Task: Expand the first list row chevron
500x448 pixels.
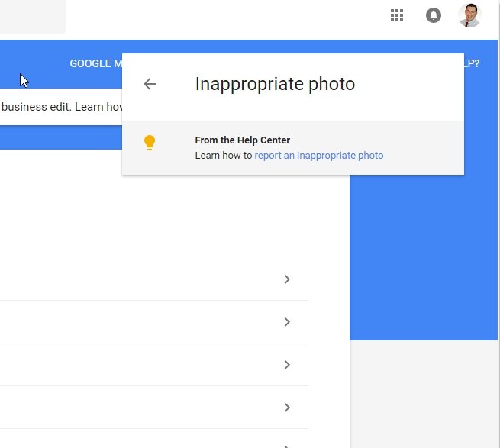Action: [x=287, y=279]
